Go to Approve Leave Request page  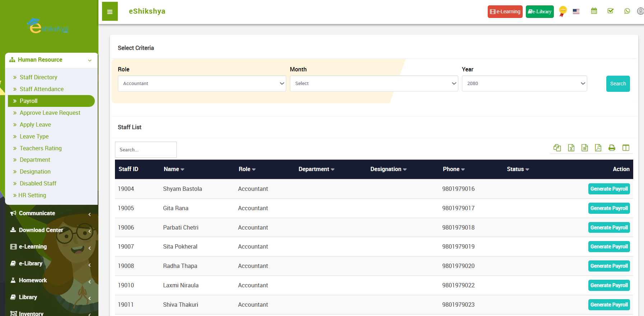coord(50,113)
